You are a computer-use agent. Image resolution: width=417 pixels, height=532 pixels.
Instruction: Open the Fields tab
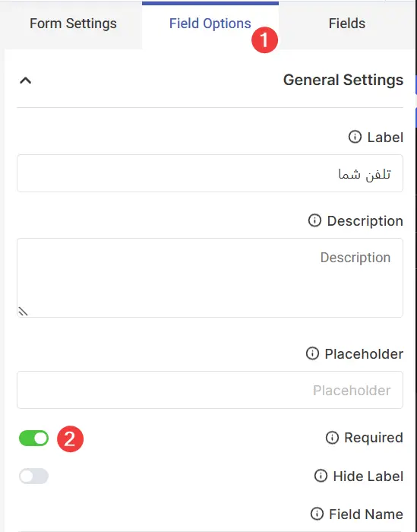pyautogui.click(x=347, y=24)
